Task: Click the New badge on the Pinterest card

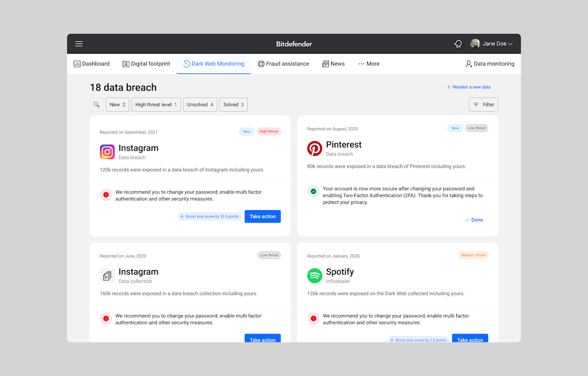Action: [x=455, y=128]
